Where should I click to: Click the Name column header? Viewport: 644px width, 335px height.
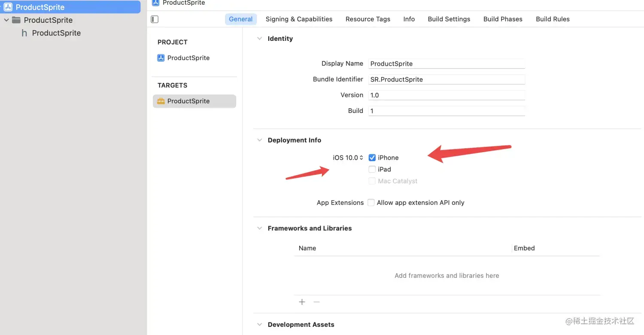(x=307, y=248)
